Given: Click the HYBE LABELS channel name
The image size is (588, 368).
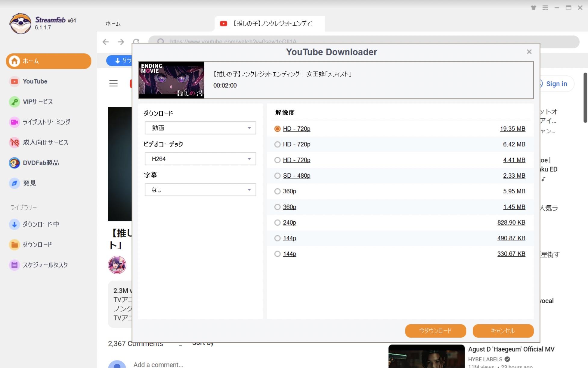Looking at the screenshot, I should coord(485,359).
